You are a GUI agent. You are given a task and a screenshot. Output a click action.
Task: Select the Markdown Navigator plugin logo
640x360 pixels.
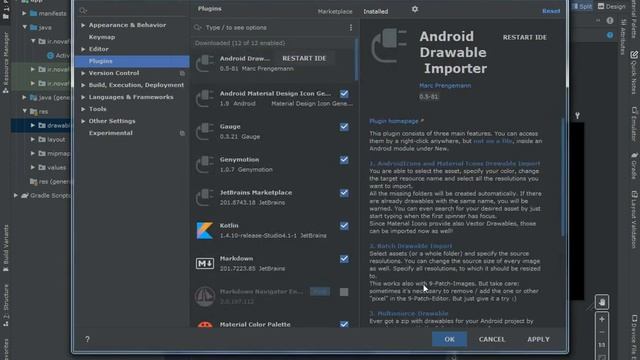coord(204,296)
